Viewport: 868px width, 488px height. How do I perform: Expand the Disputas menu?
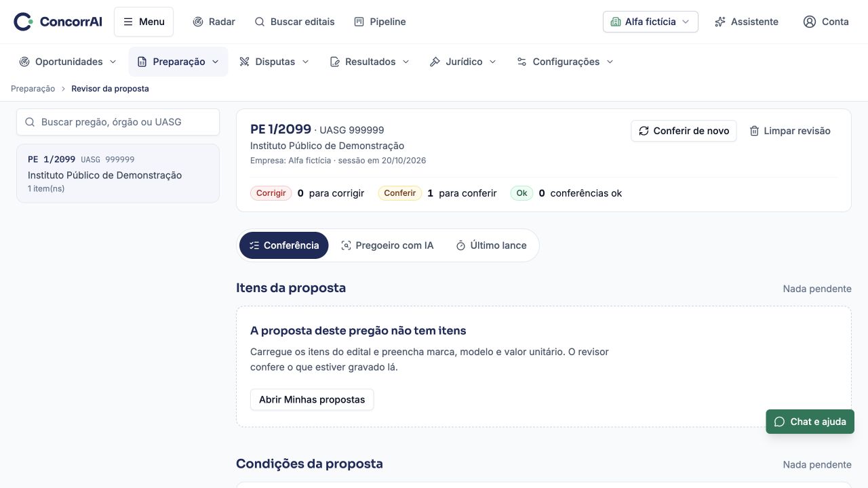tap(275, 62)
